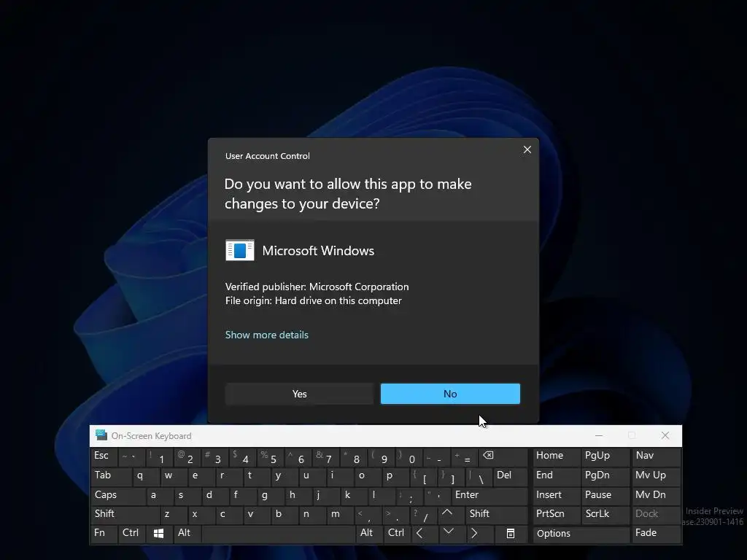
Task: Tap the PrtScn key
Action: pos(555,514)
